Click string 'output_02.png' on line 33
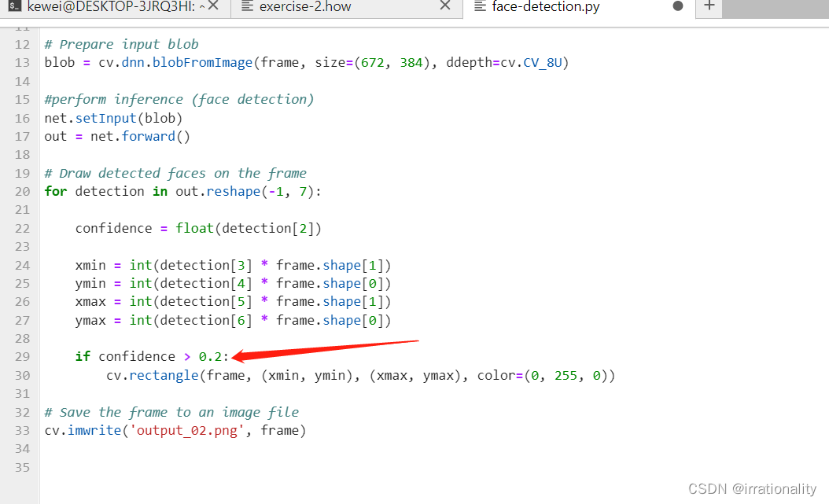 tap(187, 431)
